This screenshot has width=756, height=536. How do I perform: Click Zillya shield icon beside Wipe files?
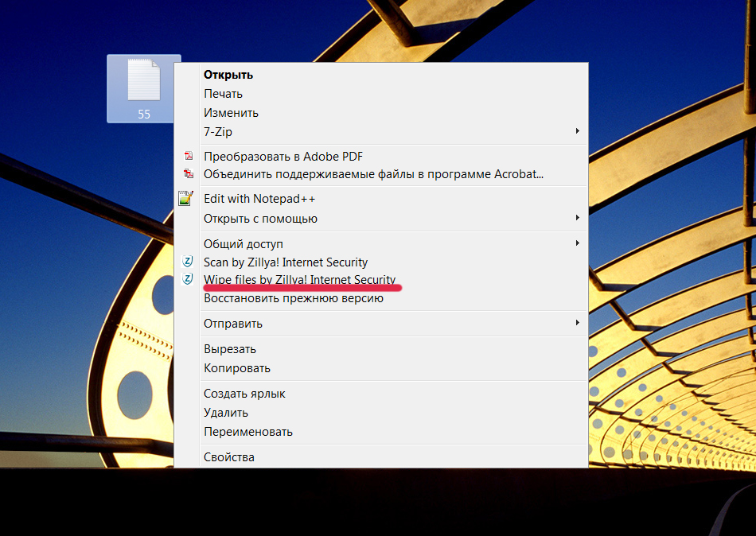pyautogui.click(x=187, y=278)
